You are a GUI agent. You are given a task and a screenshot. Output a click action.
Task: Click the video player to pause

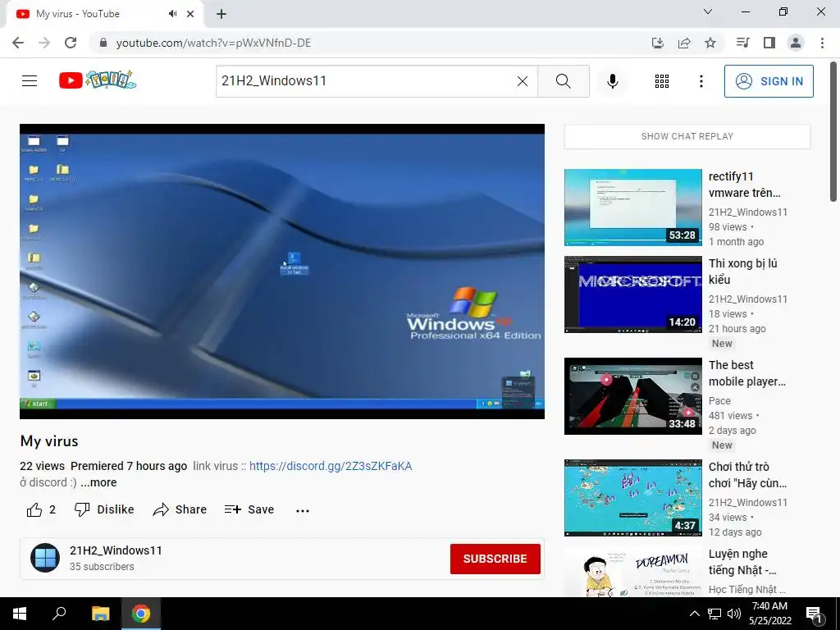click(x=282, y=272)
